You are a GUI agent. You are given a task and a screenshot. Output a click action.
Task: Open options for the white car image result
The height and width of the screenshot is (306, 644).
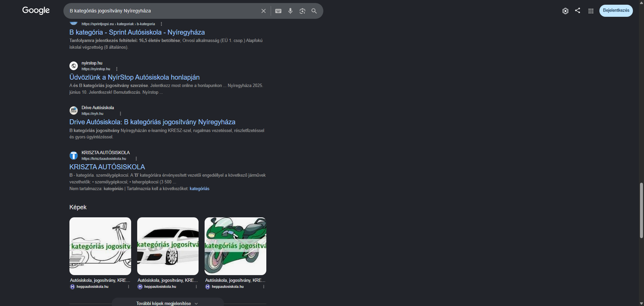coord(196,287)
